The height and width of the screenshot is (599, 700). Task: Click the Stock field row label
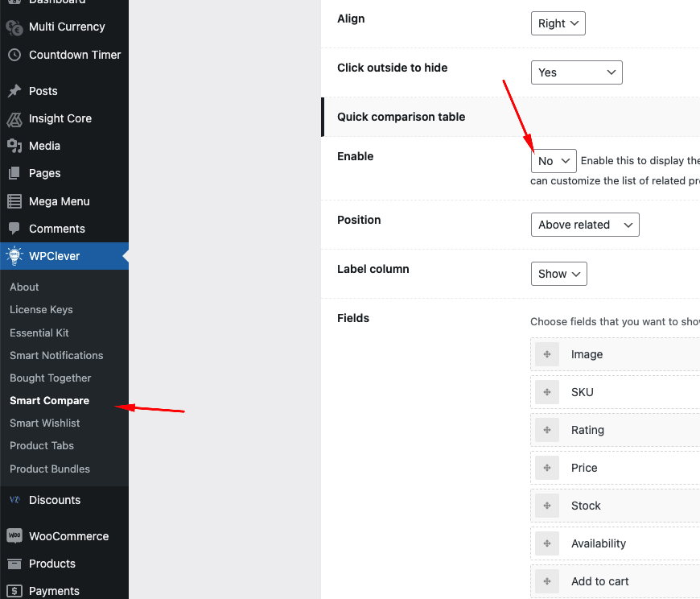pyautogui.click(x=586, y=506)
